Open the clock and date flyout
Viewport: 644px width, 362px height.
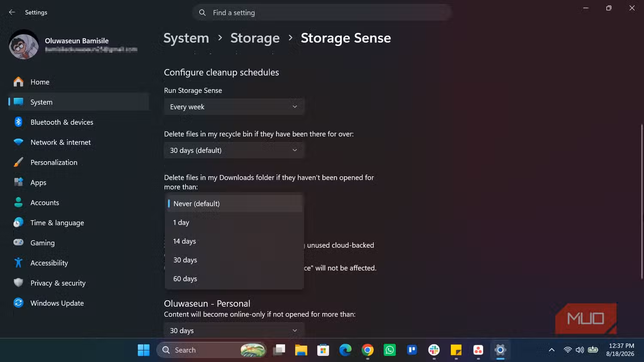[x=620, y=350]
